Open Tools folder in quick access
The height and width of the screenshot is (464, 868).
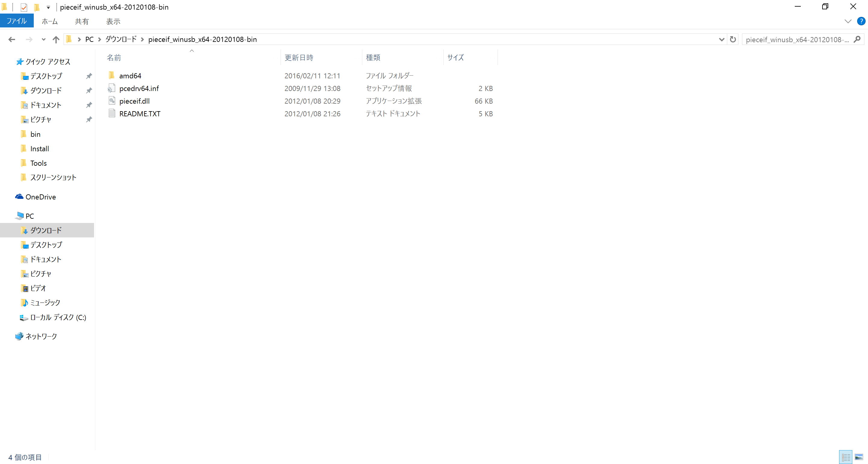pyautogui.click(x=34, y=163)
